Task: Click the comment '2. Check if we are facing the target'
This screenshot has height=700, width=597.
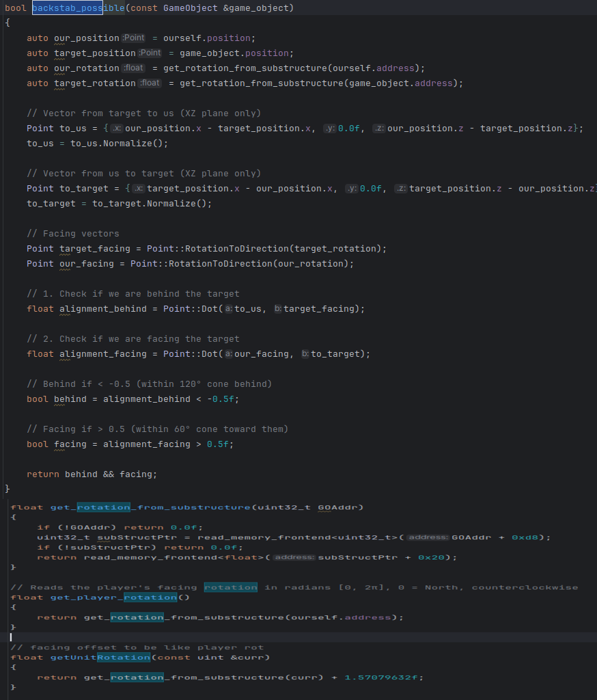Action: [133, 339]
